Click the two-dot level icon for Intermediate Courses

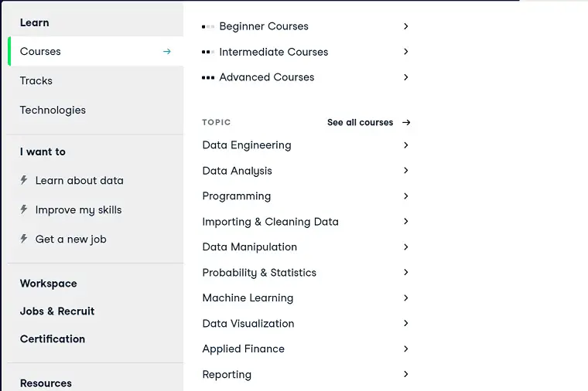tap(208, 52)
